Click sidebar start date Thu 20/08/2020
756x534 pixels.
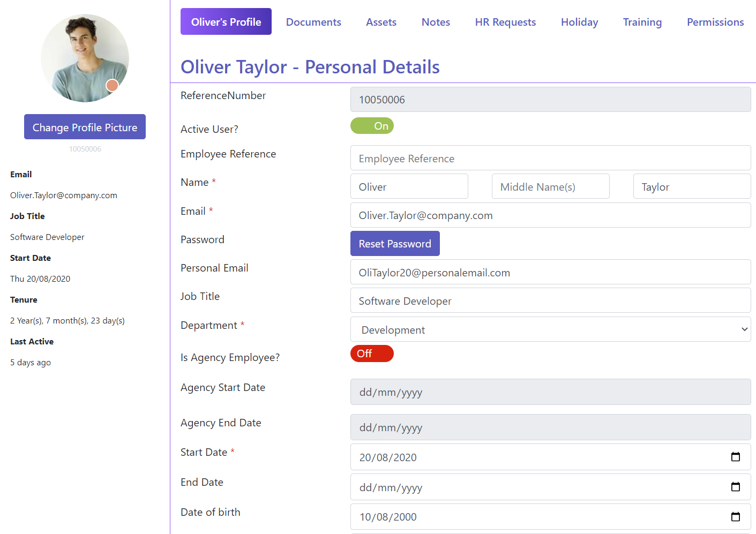pos(40,279)
